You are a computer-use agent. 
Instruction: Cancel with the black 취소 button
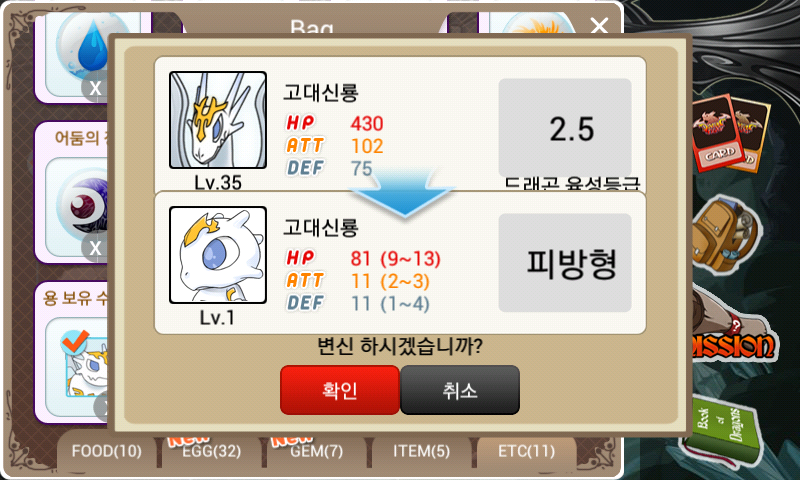[x=460, y=390]
